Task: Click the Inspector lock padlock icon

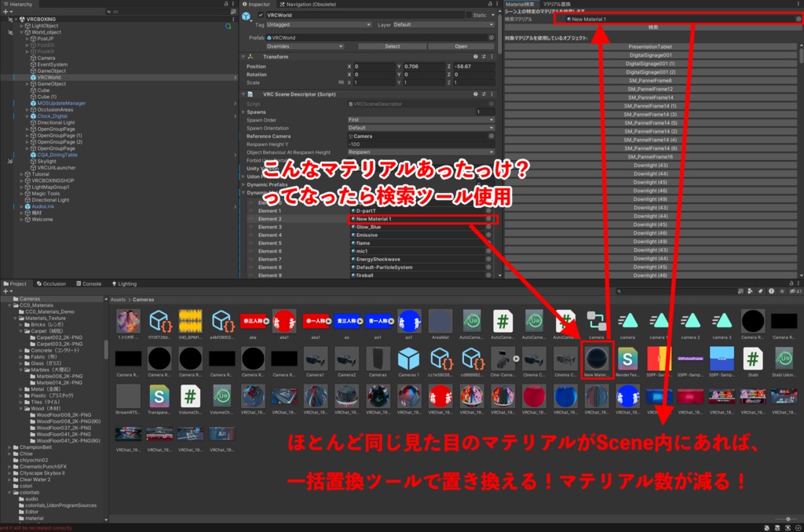Action: coord(490,4)
